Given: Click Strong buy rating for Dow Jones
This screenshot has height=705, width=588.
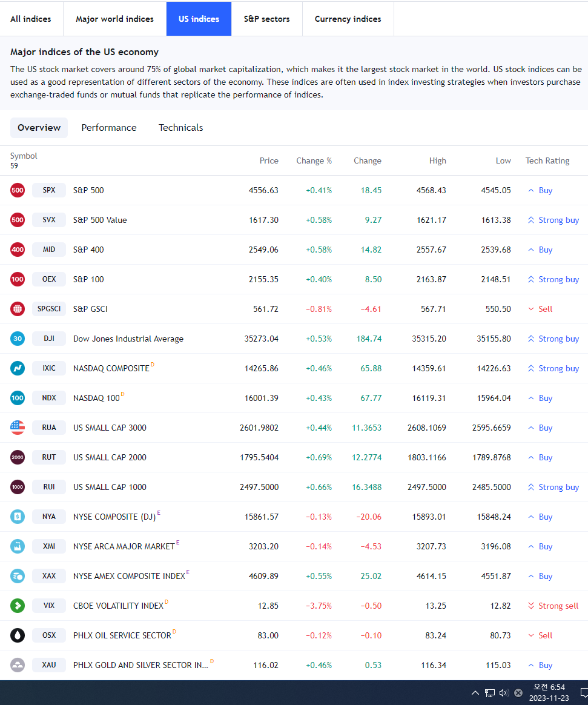Looking at the screenshot, I should coord(553,339).
